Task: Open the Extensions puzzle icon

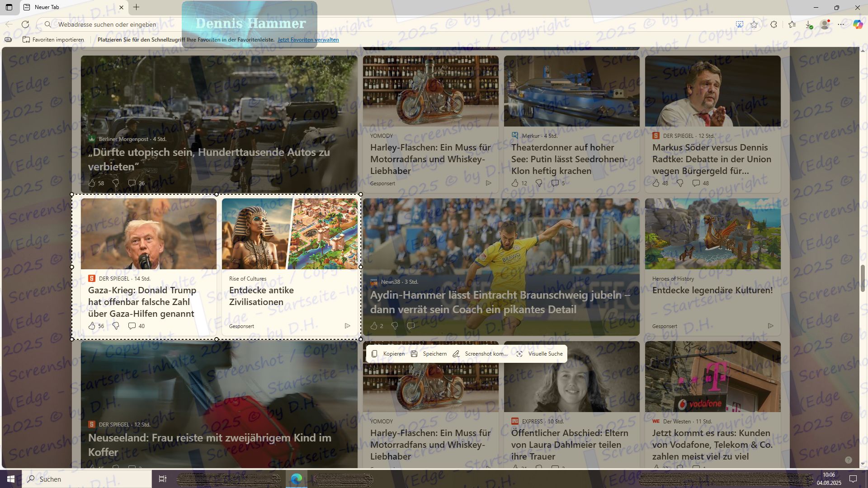Action: [x=774, y=24]
